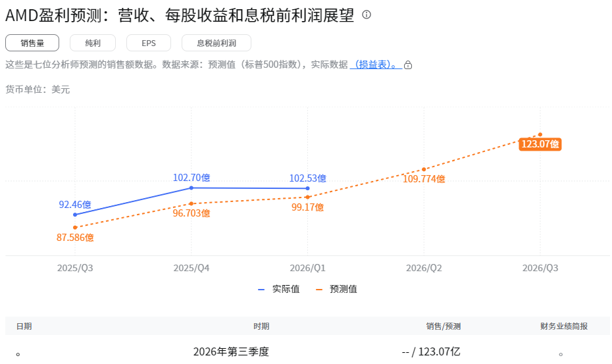612x364 pixels.
Task: Click the -- / 123.07亿 table cell
Action: pyautogui.click(x=431, y=352)
